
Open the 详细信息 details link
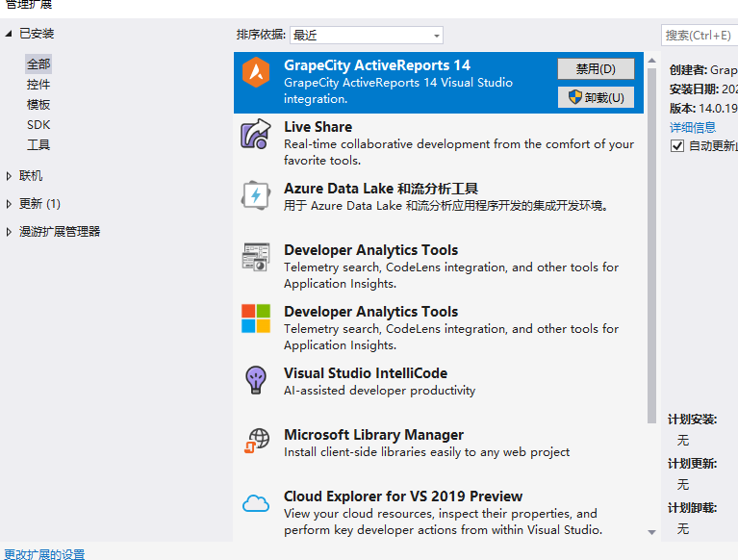(x=693, y=127)
